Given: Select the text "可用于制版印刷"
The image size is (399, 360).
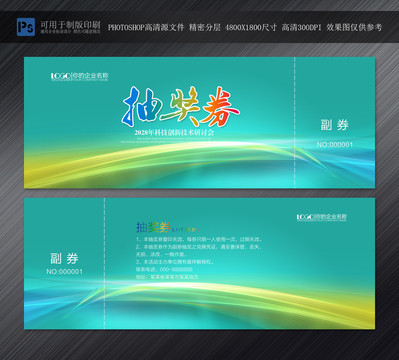Looking at the screenshot, I should tap(70, 24).
